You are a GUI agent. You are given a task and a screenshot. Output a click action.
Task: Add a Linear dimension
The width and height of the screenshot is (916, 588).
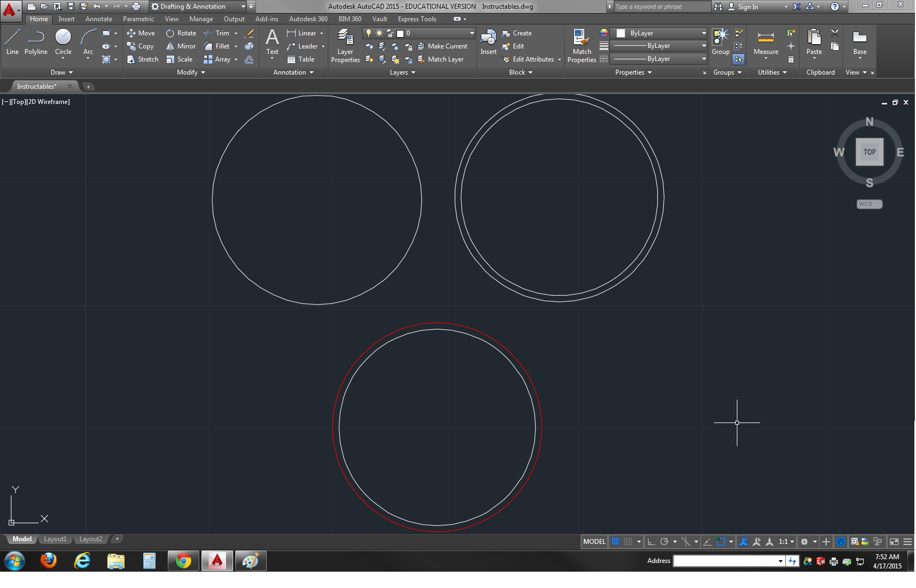point(302,33)
